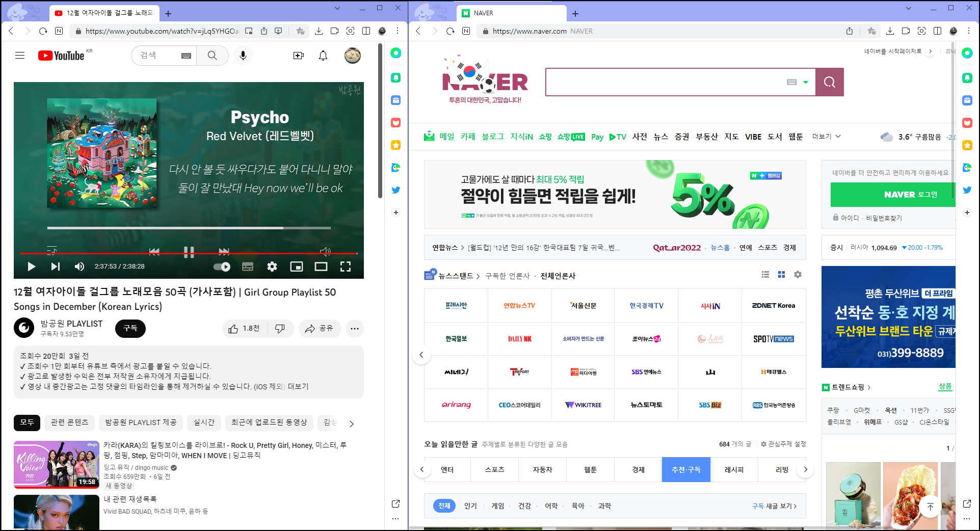Click the Naver red search button

830,82
